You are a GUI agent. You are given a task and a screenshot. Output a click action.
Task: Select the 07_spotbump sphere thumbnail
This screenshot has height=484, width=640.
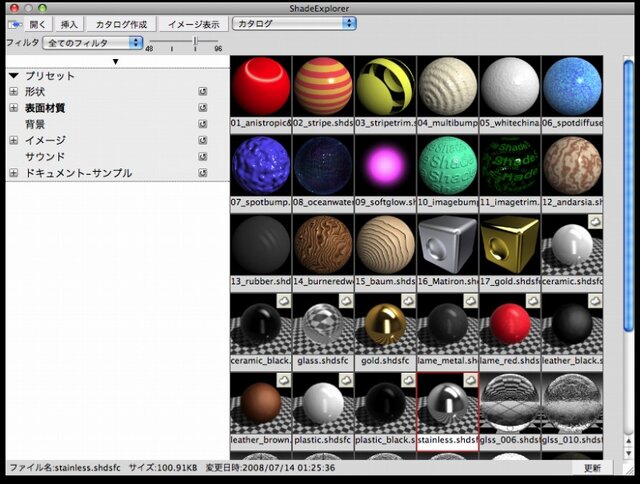pos(261,166)
